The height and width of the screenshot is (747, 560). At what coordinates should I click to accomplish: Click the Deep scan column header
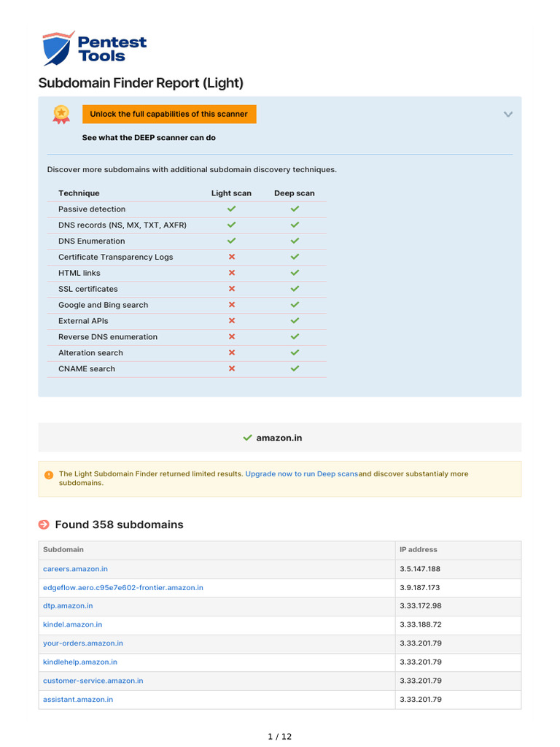point(295,193)
